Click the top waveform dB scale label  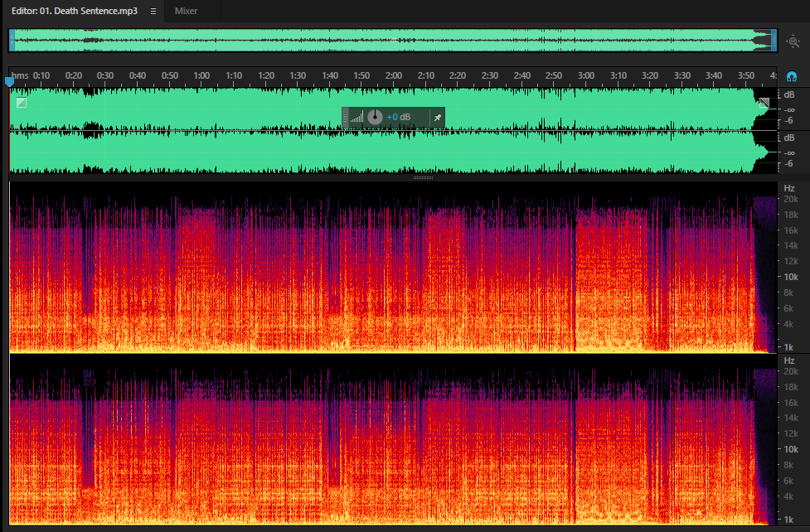click(788, 94)
